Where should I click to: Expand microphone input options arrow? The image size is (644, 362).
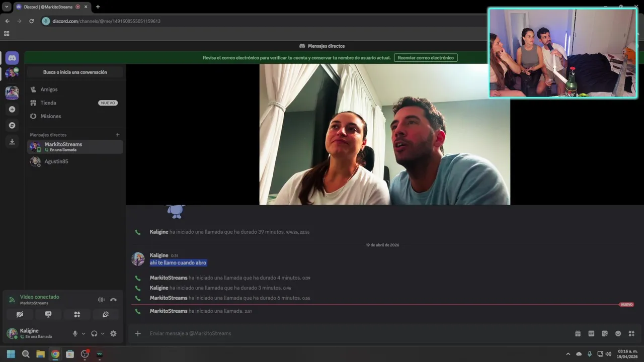[84, 333]
